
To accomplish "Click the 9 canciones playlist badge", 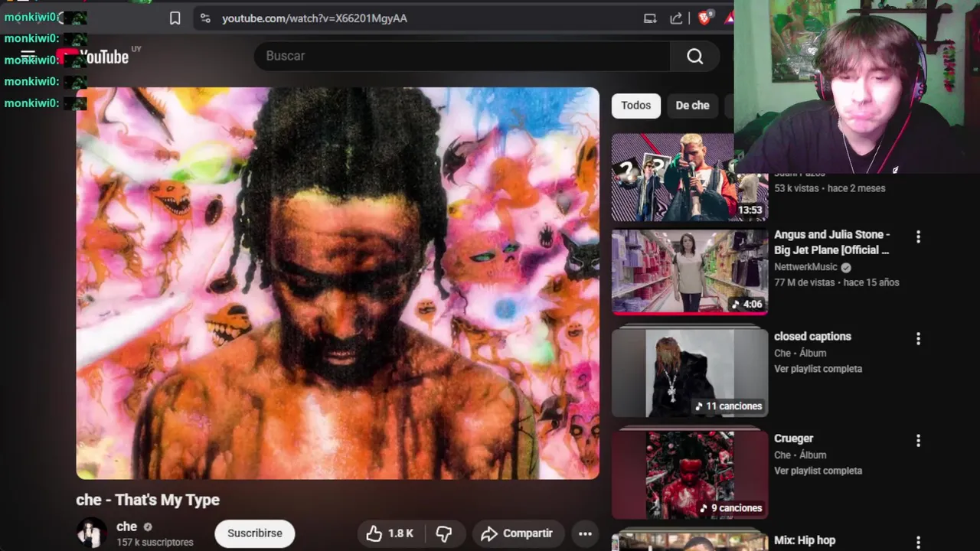I will click(x=731, y=508).
